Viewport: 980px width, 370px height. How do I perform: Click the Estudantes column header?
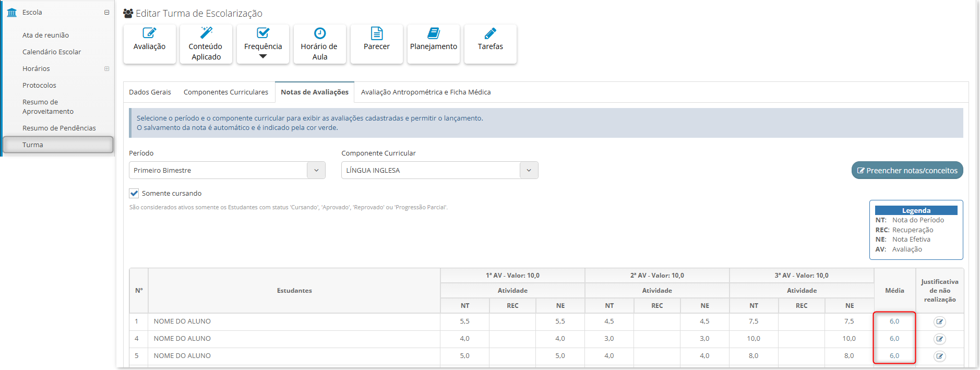click(x=294, y=291)
